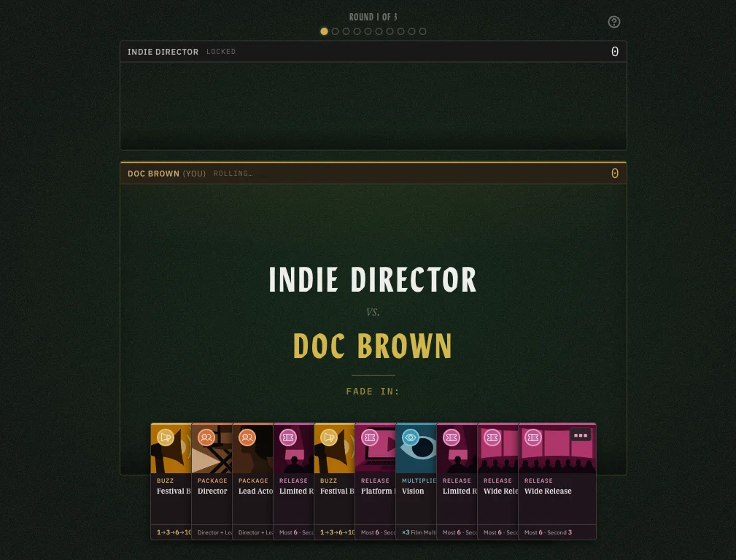
Task: Click people icon on the Director package card
Action: 206,437
